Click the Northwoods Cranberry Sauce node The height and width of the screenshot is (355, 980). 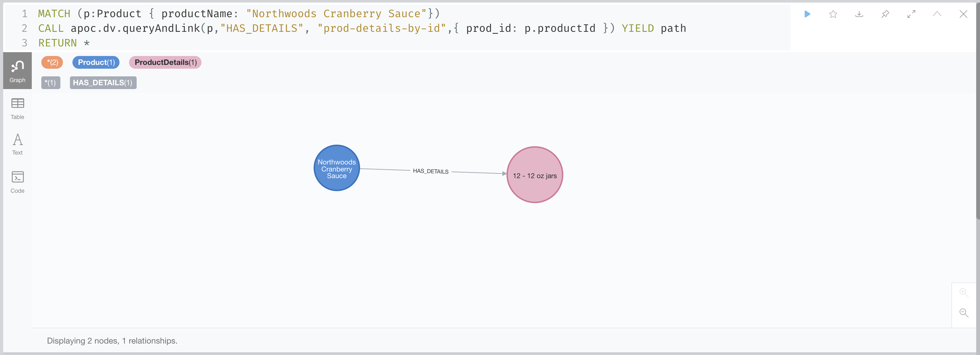(x=337, y=170)
